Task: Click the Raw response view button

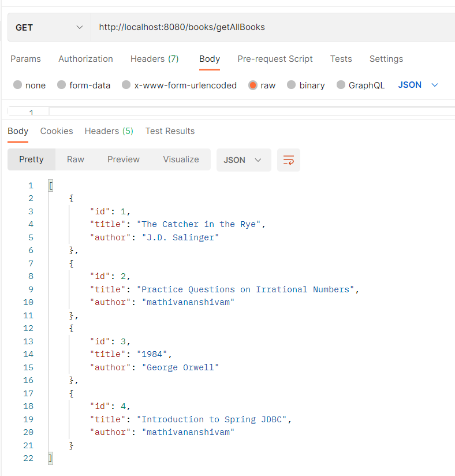Action: 76,159
